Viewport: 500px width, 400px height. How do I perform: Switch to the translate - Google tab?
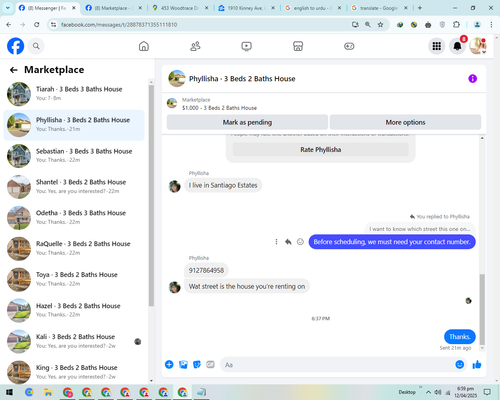click(x=379, y=8)
